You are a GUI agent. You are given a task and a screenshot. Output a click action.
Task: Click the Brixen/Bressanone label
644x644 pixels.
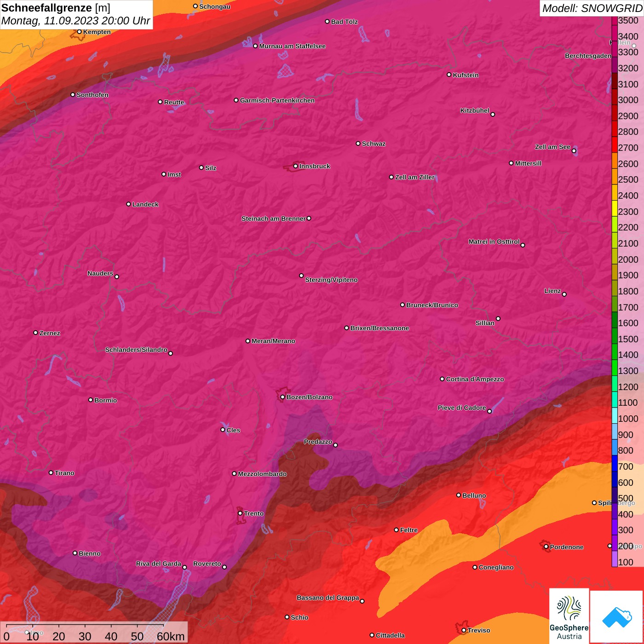[379, 328]
